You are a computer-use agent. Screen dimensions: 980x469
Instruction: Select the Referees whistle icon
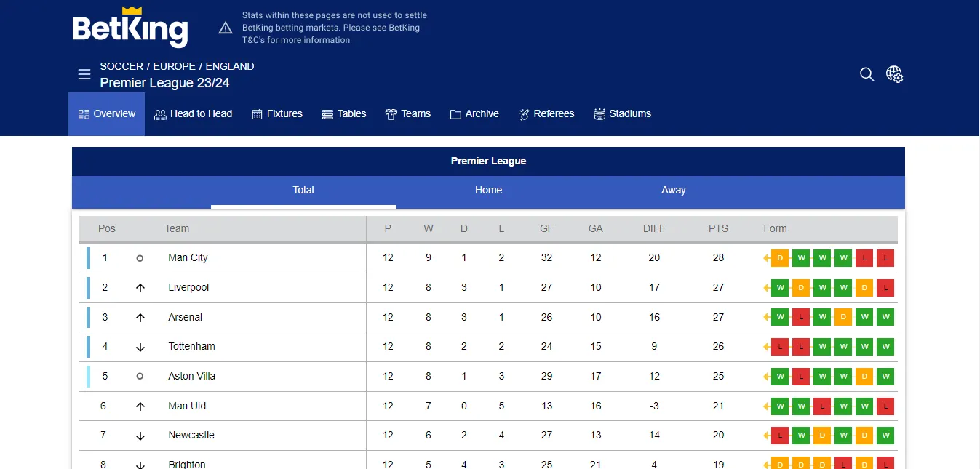point(522,113)
